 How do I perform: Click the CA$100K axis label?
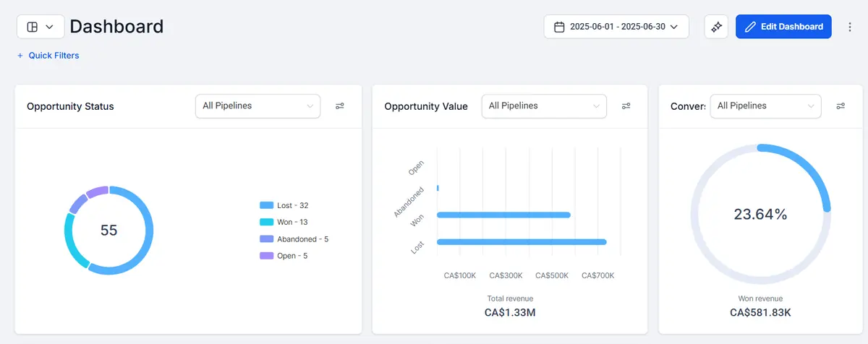(x=460, y=275)
